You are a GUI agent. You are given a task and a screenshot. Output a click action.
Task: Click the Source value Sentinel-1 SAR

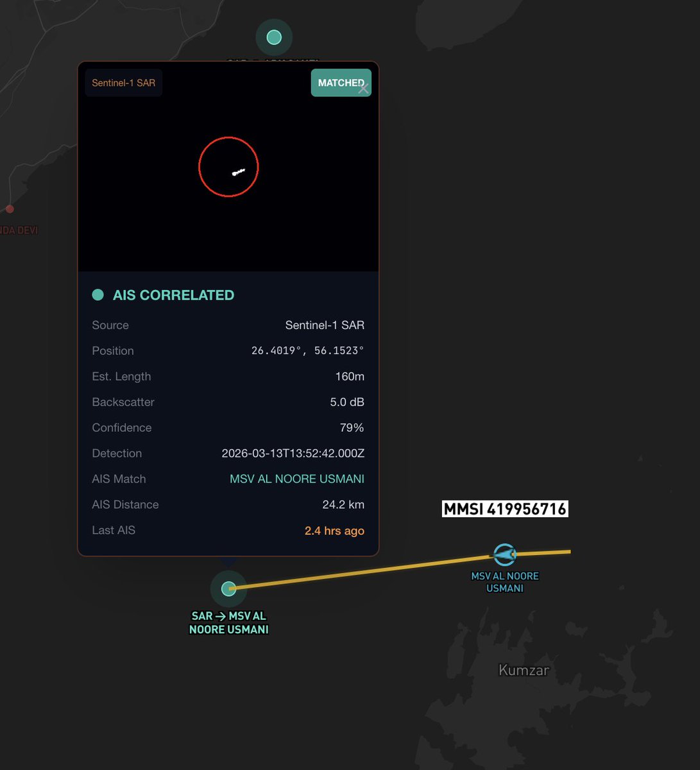point(325,325)
